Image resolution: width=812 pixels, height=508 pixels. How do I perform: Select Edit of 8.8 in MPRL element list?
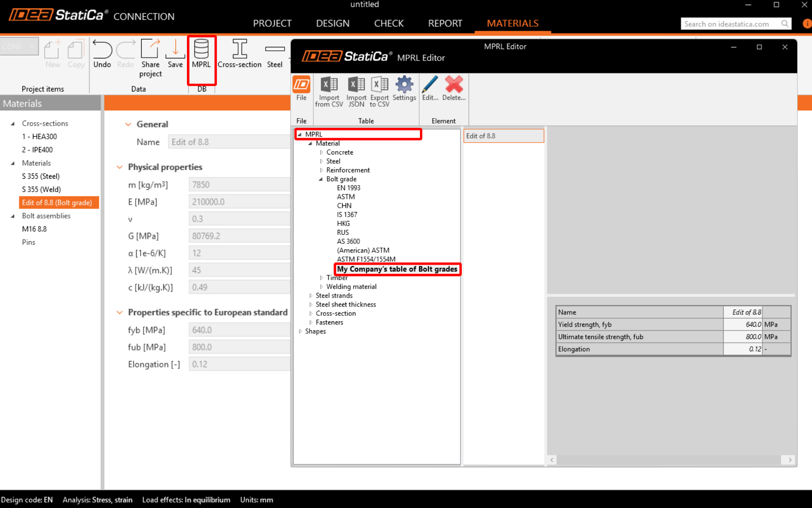504,136
